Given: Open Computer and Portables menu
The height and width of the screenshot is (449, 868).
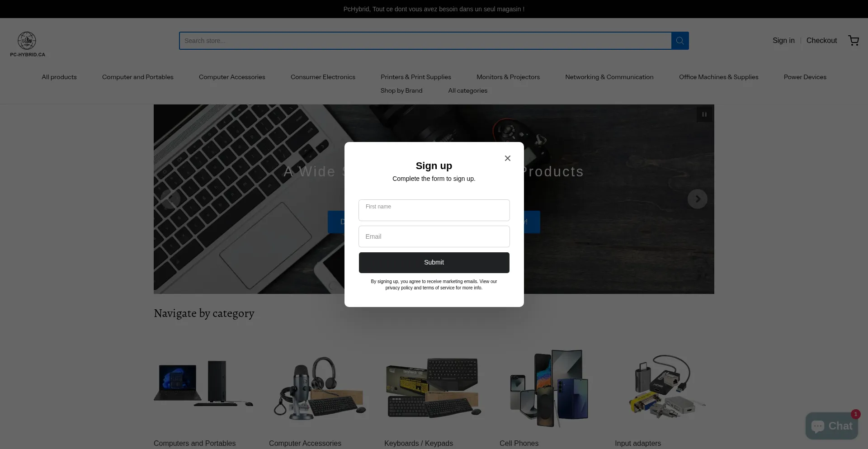Looking at the screenshot, I should [x=138, y=77].
